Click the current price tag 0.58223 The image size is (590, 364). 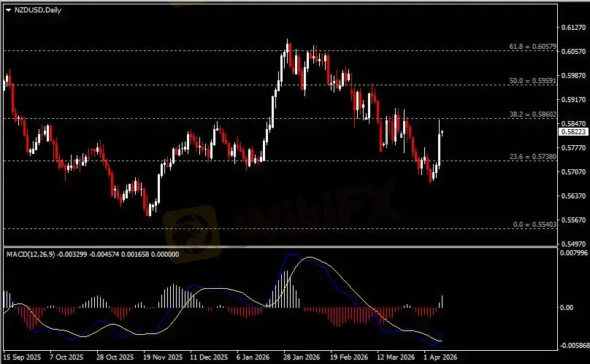(x=573, y=131)
